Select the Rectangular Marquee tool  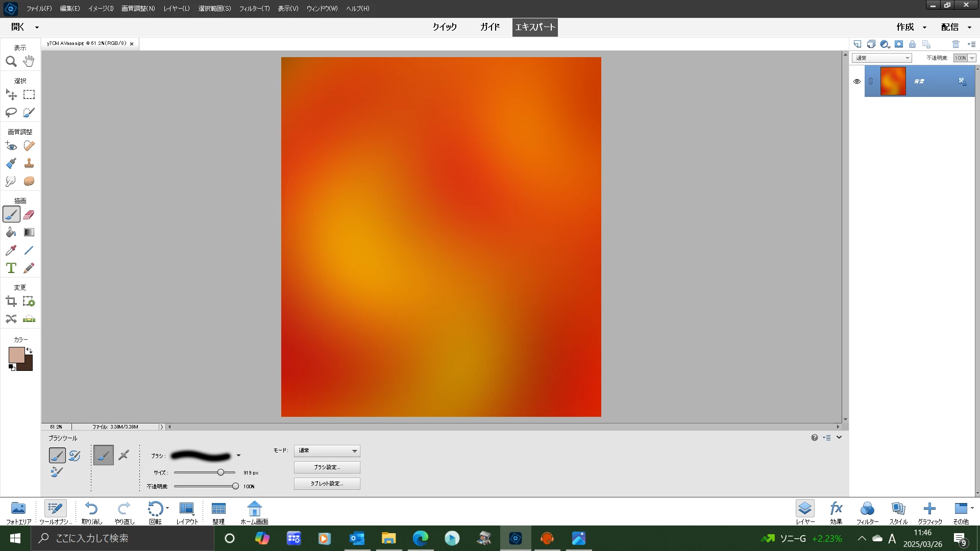tap(29, 95)
